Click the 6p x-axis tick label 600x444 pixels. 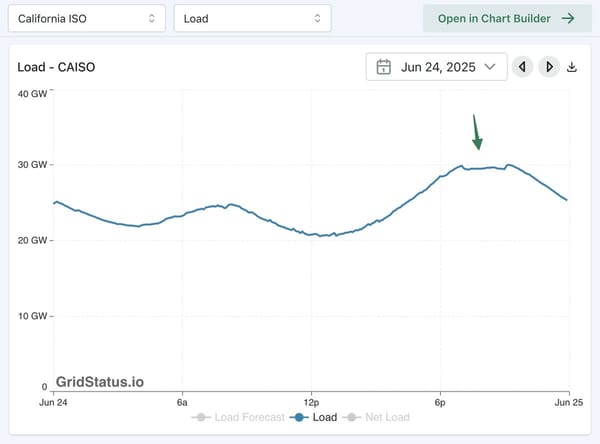tap(440, 400)
